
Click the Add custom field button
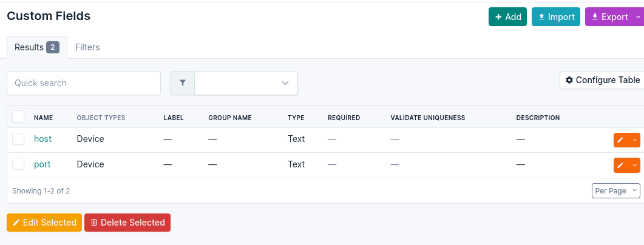click(507, 17)
